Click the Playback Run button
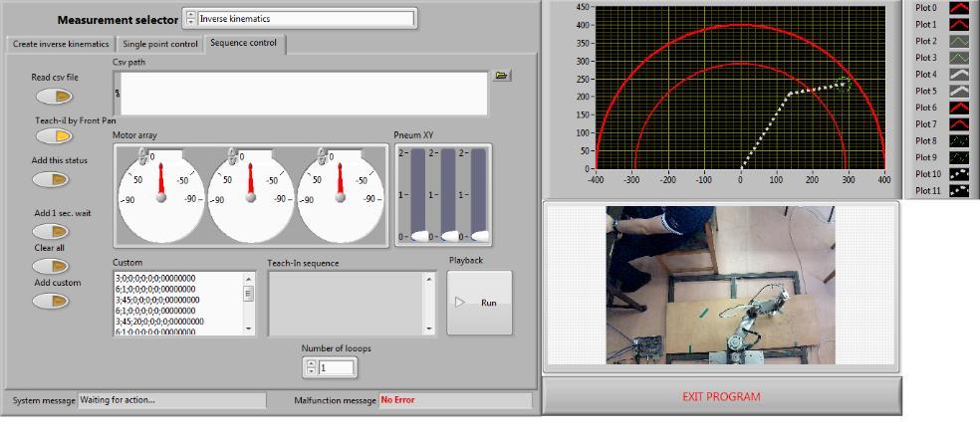The width and height of the screenshot is (980, 444). (479, 303)
